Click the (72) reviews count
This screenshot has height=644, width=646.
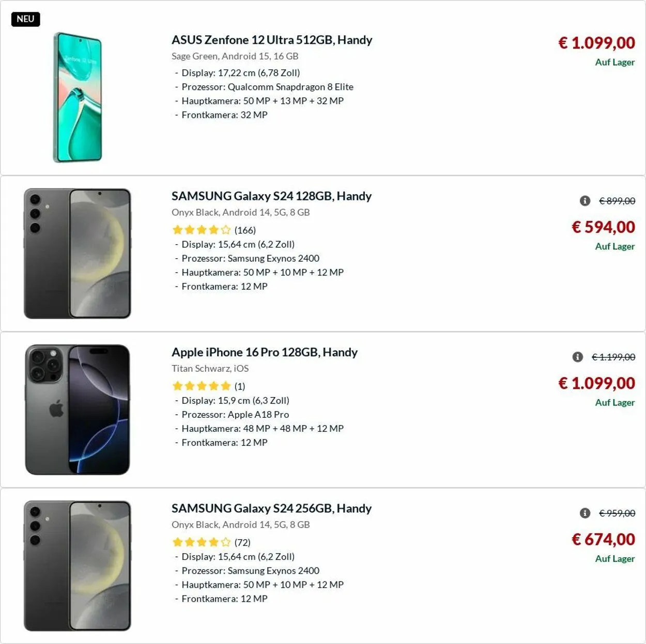click(x=242, y=543)
